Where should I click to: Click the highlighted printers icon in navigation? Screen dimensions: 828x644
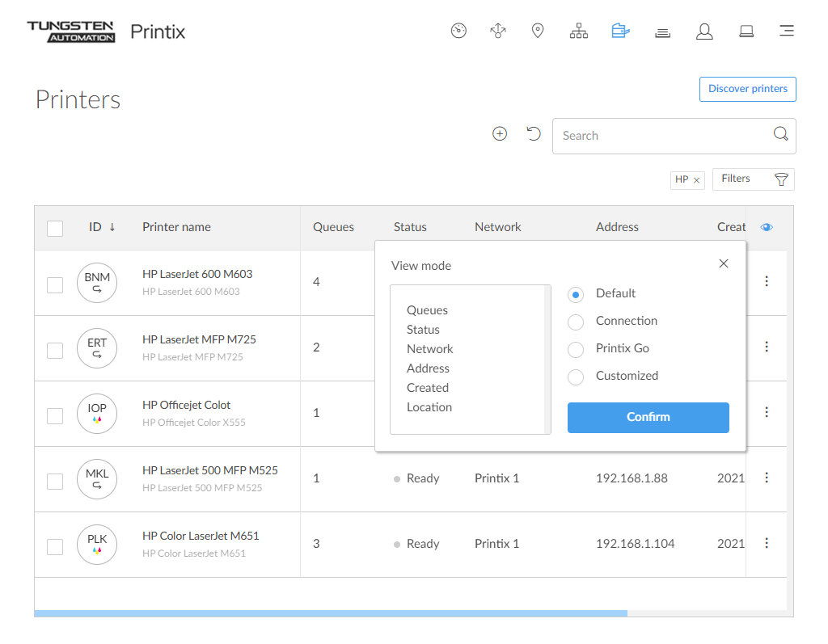(x=620, y=32)
